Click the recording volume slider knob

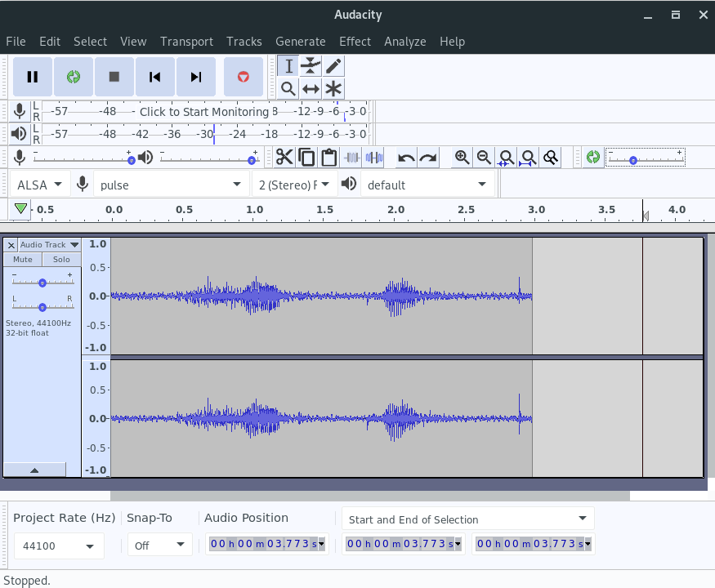(x=132, y=160)
